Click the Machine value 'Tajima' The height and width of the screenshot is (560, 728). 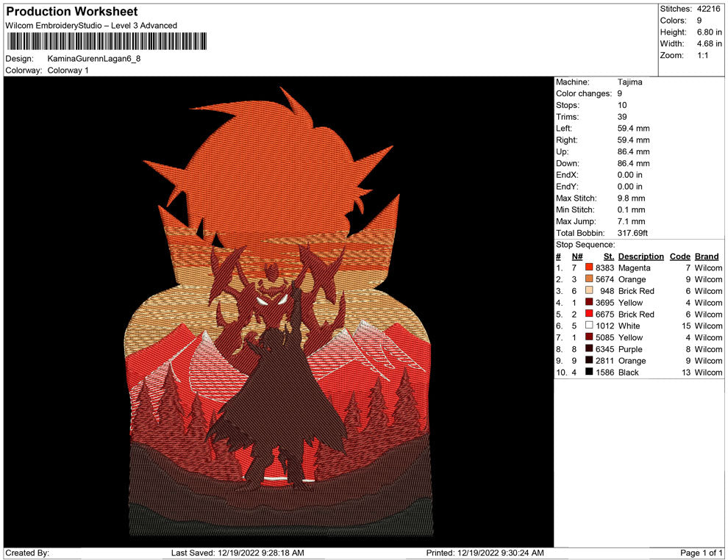629,82
